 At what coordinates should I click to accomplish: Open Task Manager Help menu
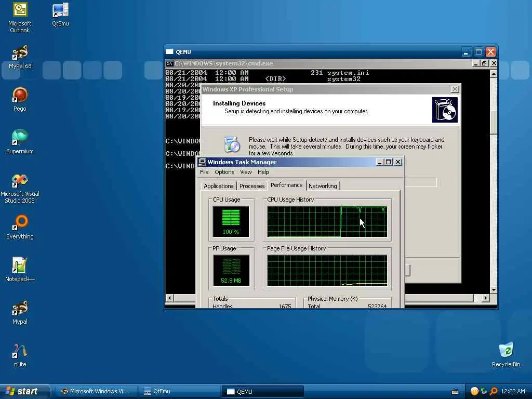[x=263, y=172]
